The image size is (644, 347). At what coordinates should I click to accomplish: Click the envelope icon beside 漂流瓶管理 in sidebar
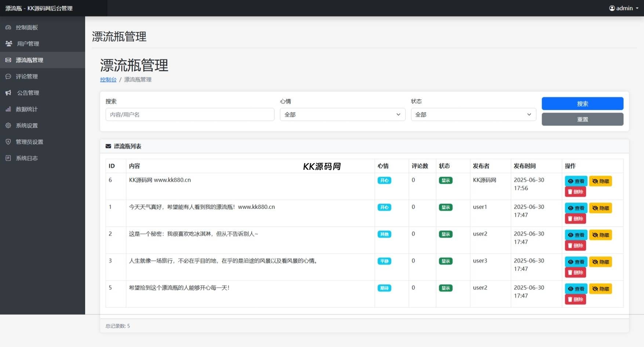pyautogui.click(x=8, y=60)
